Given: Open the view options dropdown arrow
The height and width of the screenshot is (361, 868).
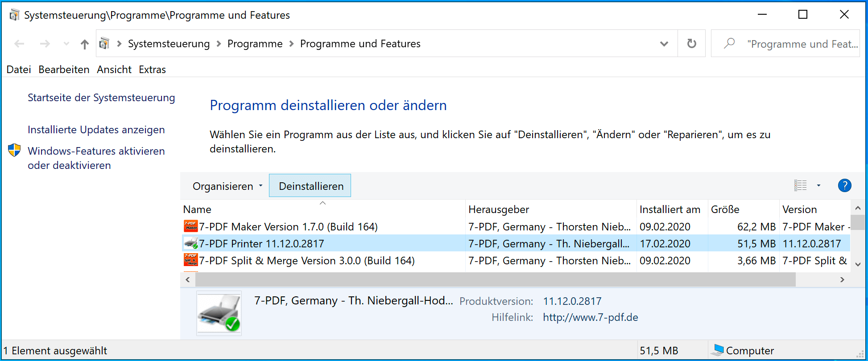Looking at the screenshot, I should click(818, 185).
